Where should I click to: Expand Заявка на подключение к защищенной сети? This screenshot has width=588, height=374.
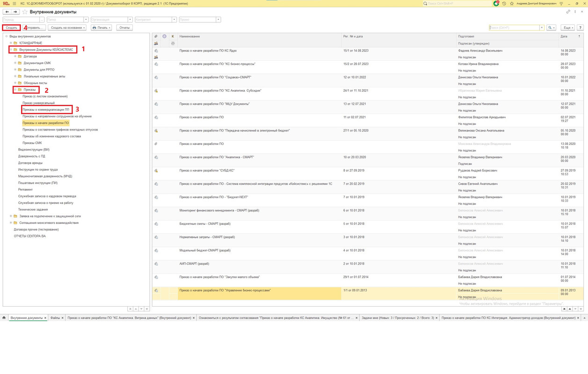click(x=11, y=216)
